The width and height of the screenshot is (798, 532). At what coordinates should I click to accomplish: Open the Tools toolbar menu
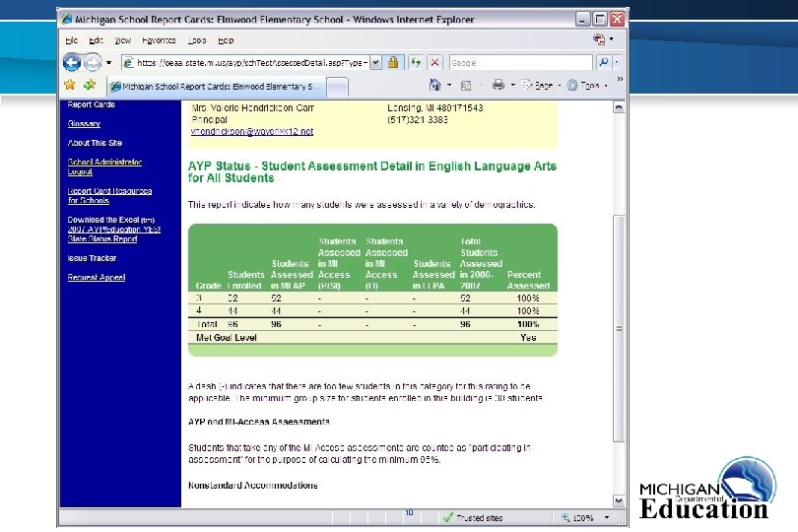click(587, 86)
